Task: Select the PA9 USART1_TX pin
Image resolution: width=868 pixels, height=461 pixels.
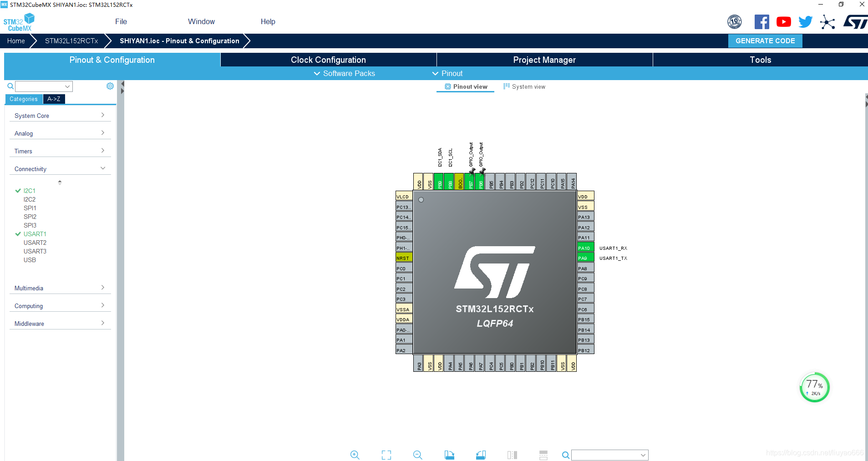Action: pos(586,258)
